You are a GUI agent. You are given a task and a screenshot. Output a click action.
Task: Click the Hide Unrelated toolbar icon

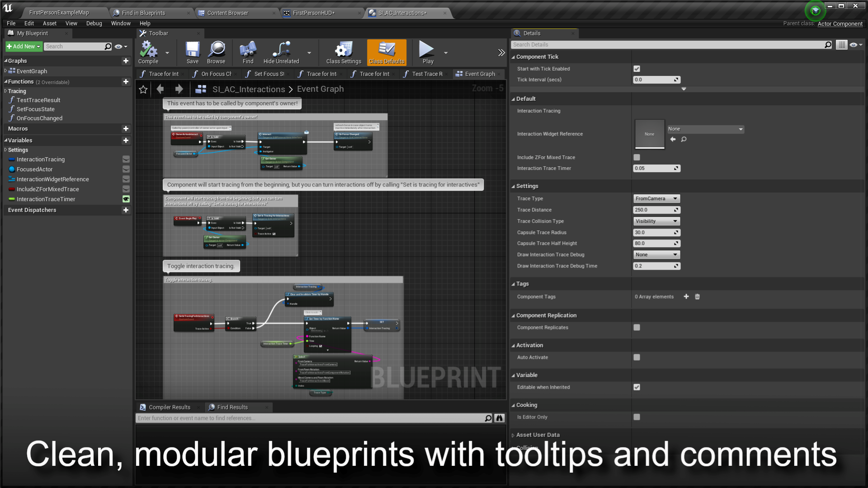(x=280, y=51)
